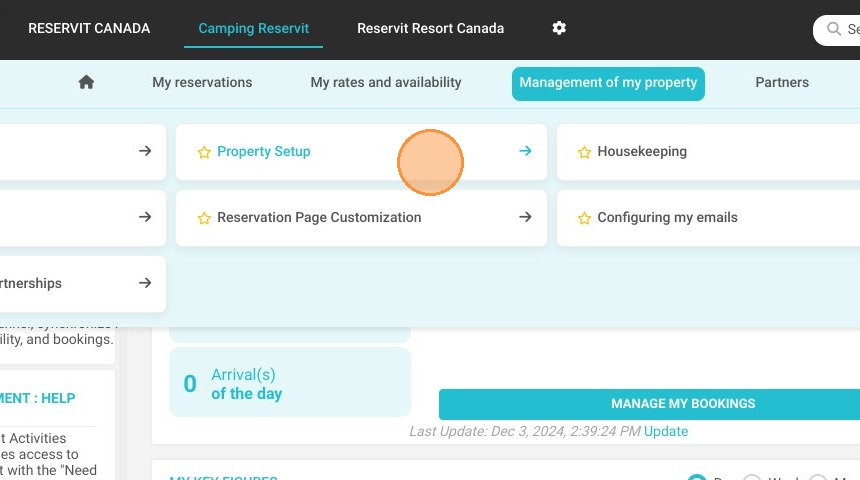The image size is (860, 480).
Task: Open Configuring my emails
Action: 667,217
